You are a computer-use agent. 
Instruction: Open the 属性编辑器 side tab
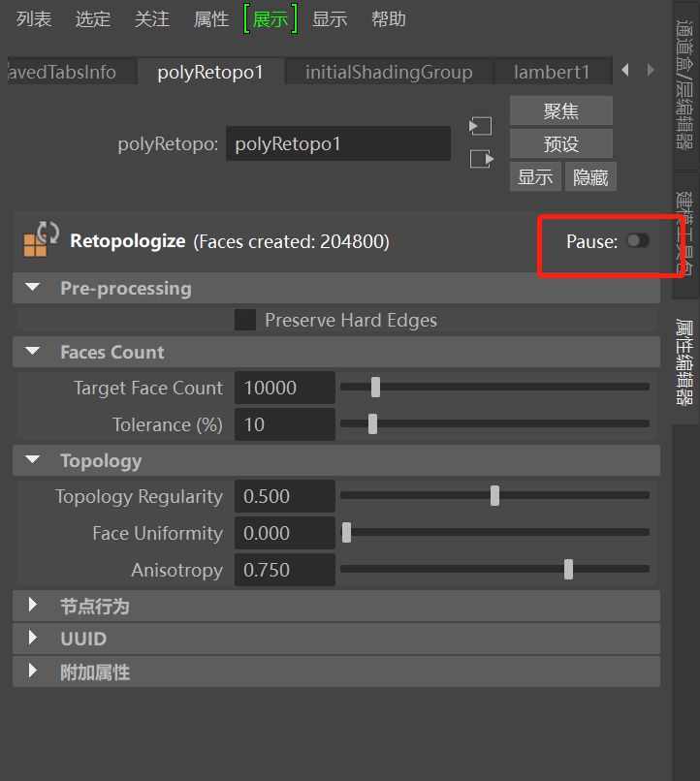(685, 361)
